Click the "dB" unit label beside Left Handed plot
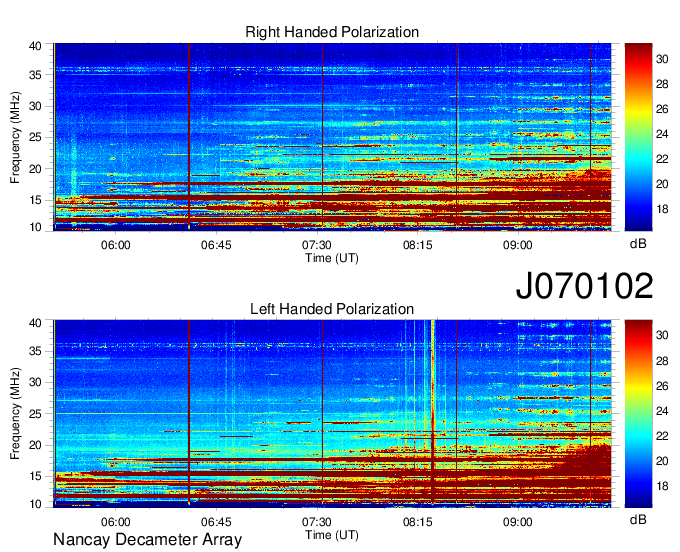The height and width of the screenshot is (552, 680). click(x=638, y=519)
